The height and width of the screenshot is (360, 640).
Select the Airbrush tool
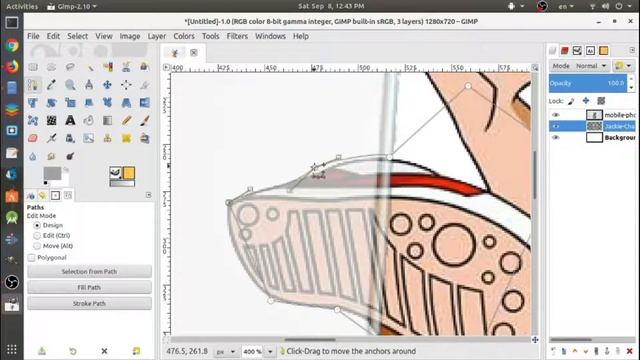[x=51, y=139]
